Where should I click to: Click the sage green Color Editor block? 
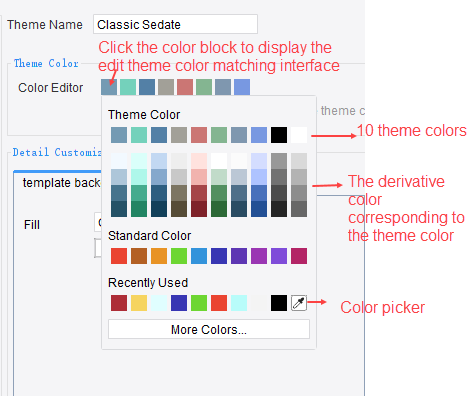204,87
